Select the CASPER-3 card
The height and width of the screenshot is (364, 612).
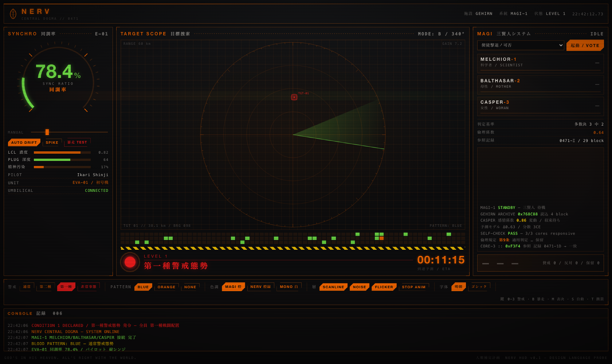pos(540,106)
